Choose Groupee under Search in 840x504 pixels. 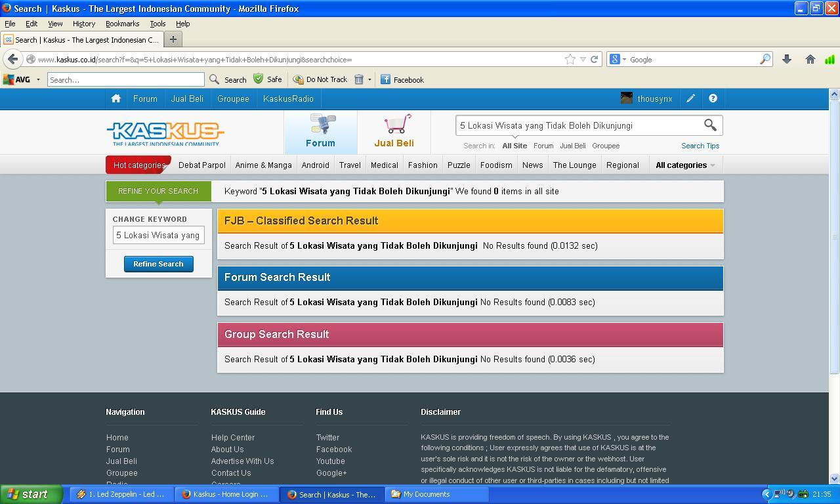tap(606, 146)
